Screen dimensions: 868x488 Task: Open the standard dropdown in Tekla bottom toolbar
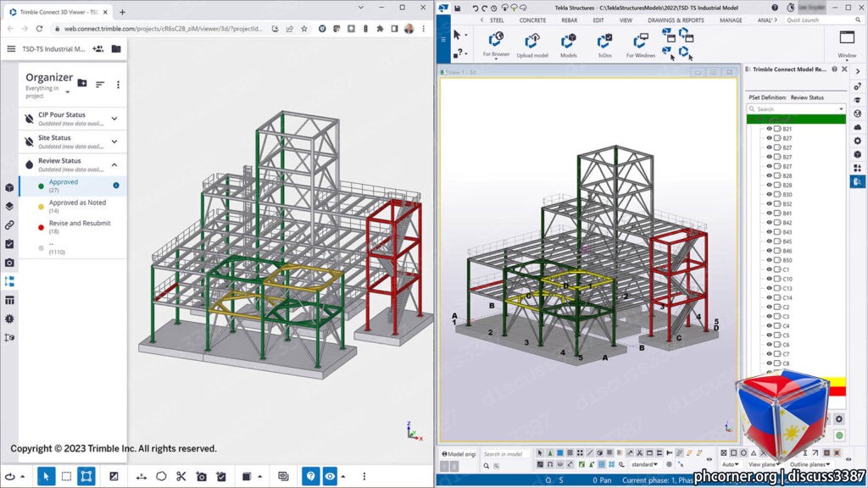coord(644,465)
